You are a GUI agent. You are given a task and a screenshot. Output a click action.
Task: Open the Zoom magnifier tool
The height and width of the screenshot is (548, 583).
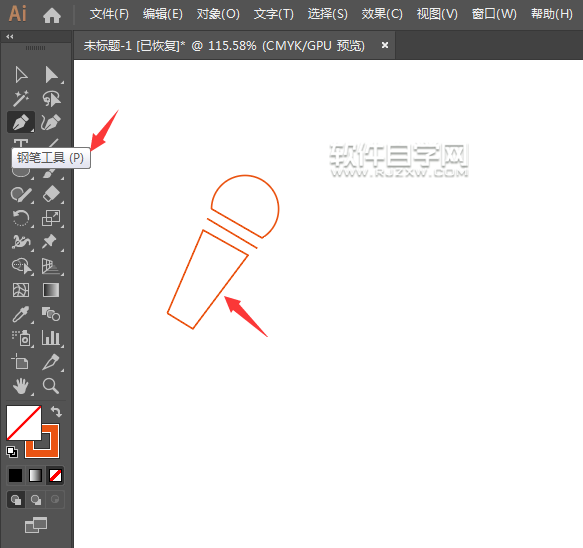(x=51, y=386)
